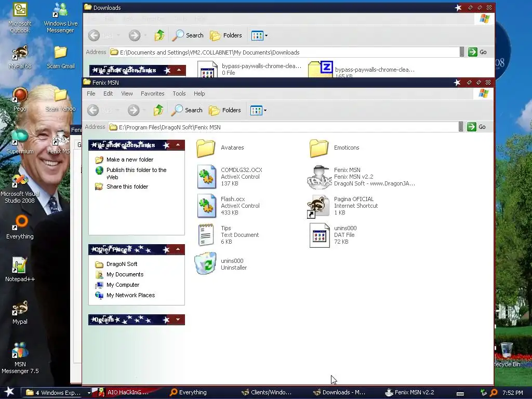This screenshot has height=399, width=532.
Task: Go to My Network Places
Action: click(130, 295)
